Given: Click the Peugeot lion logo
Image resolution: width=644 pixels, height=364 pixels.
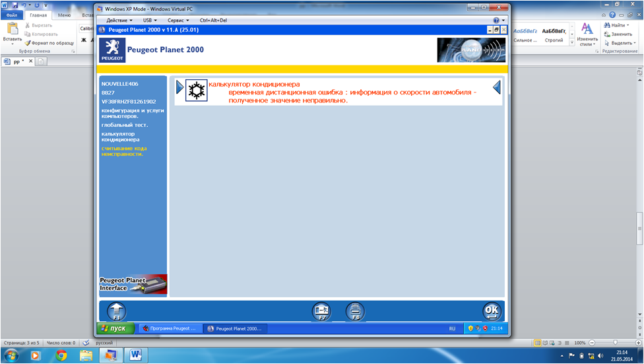Looking at the screenshot, I should (112, 50).
